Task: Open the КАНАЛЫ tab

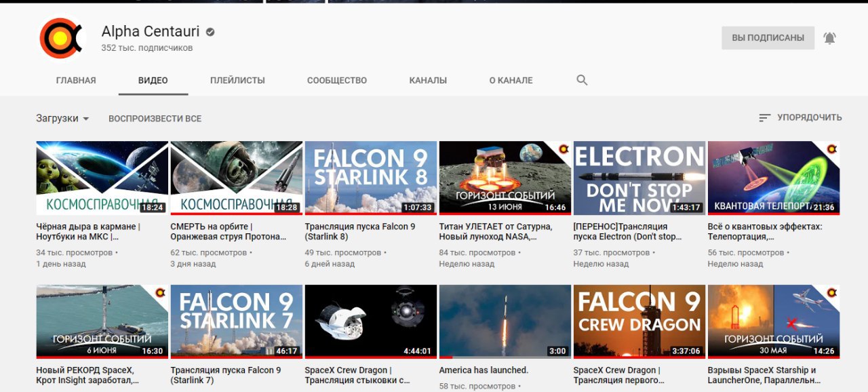Action: click(x=428, y=80)
